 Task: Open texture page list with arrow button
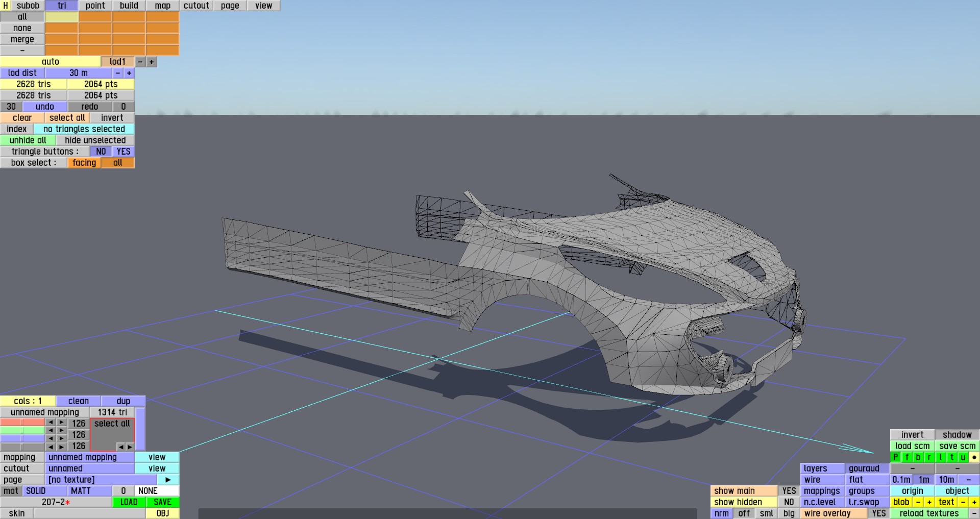(168, 480)
